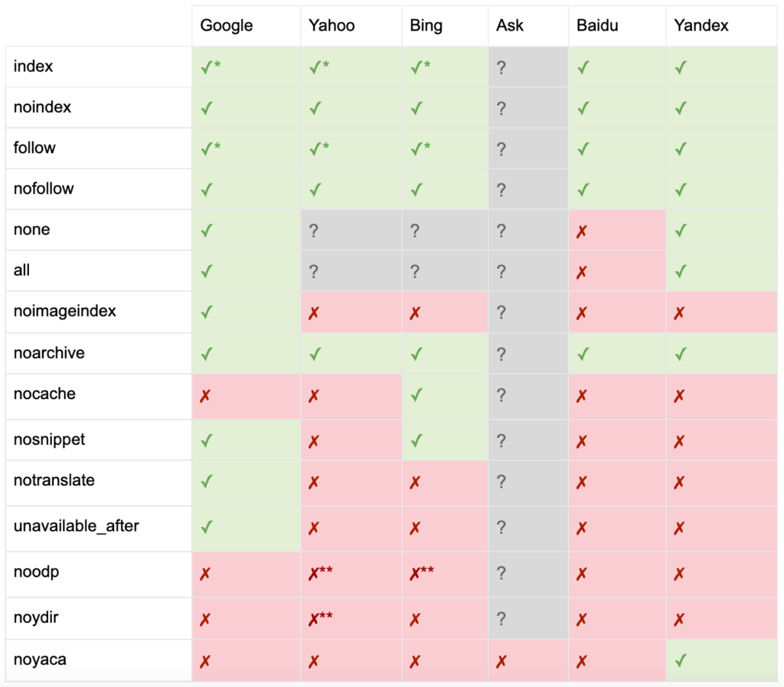Click the green checkmark for Yandex noyaca
The width and height of the screenshot is (784, 687).
coord(680,660)
